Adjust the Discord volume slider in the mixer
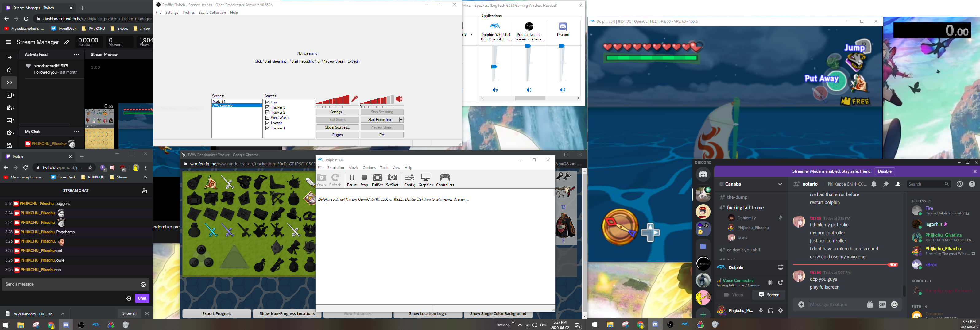The height and width of the screenshot is (330, 980). point(562,46)
